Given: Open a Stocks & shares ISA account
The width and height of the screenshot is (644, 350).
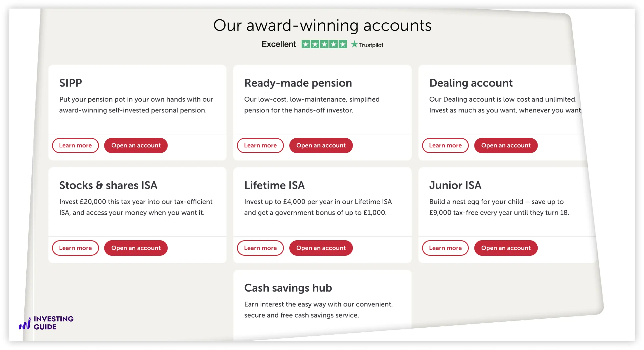Looking at the screenshot, I should coord(136,248).
